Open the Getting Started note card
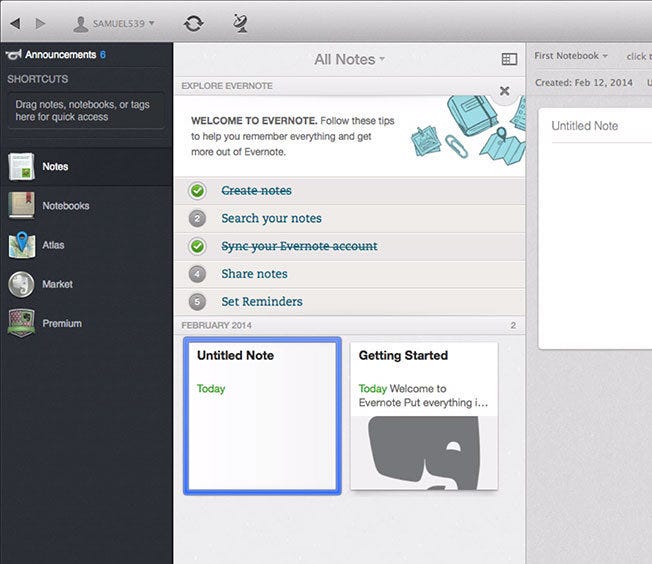 pos(424,416)
